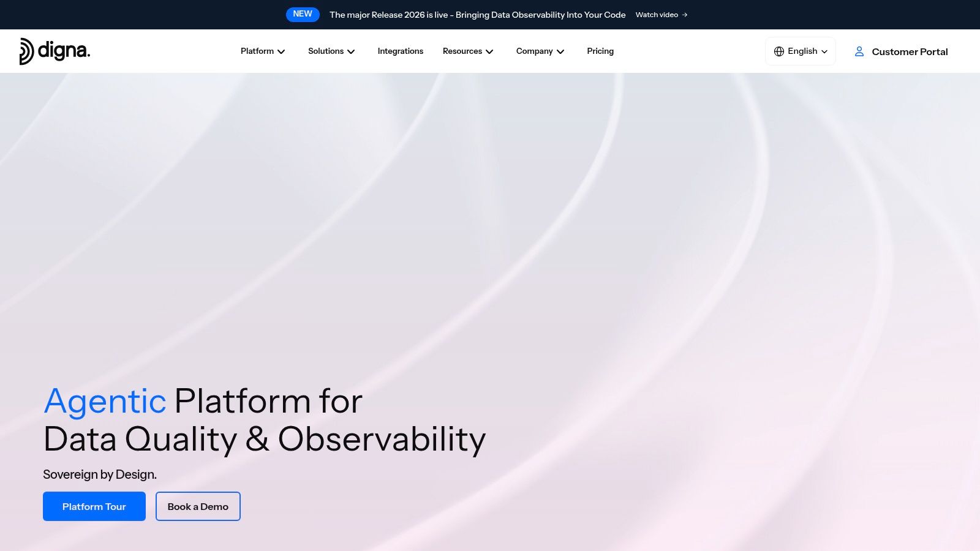Viewport: 980px width, 551px height.
Task: Click the Customer Portal user icon
Action: [x=859, y=51]
